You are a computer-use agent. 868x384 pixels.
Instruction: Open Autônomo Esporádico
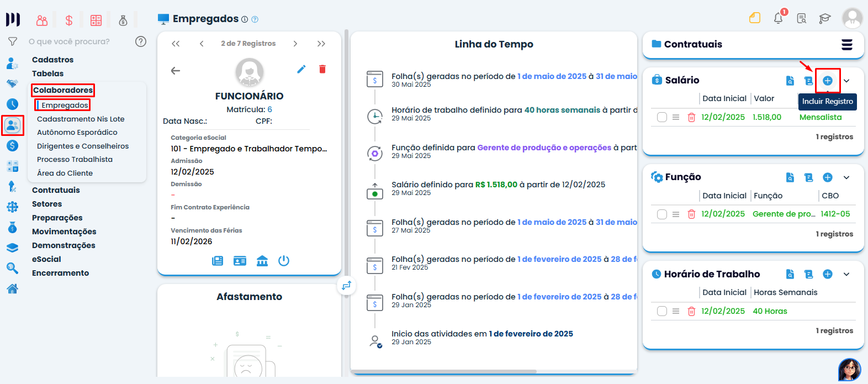tap(77, 132)
